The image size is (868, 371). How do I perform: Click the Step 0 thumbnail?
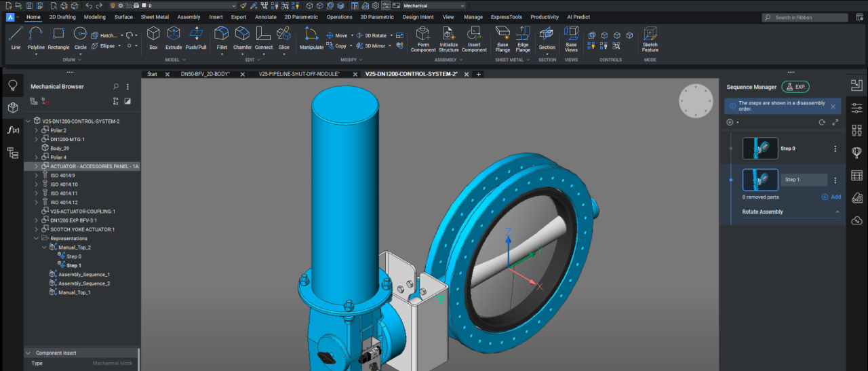759,149
